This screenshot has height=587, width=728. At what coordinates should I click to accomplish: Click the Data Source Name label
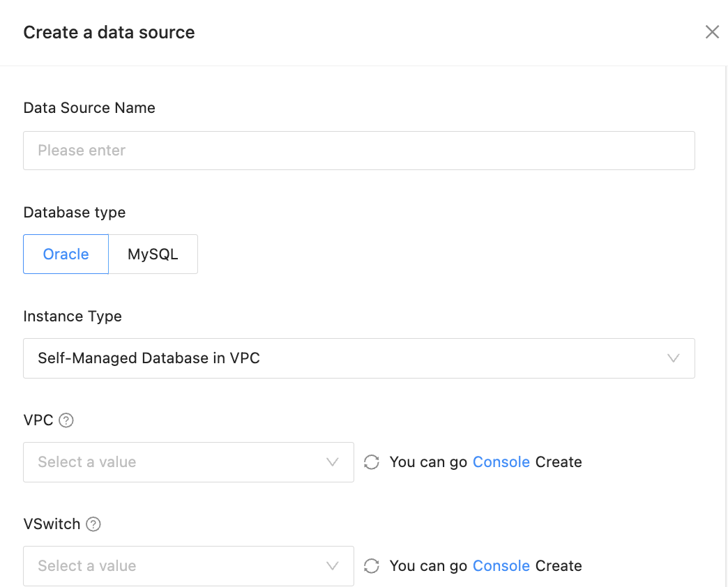pos(89,108)
